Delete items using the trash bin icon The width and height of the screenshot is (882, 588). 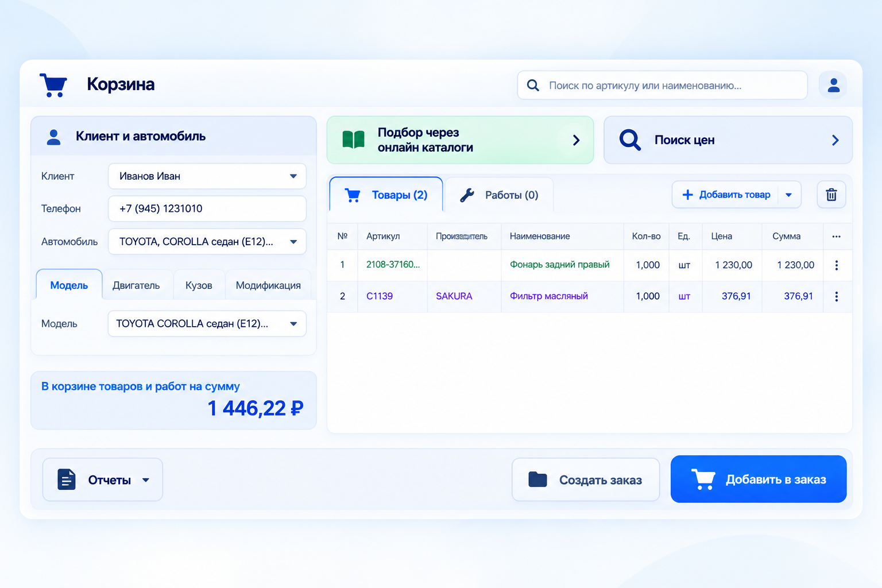click(831, 195)
